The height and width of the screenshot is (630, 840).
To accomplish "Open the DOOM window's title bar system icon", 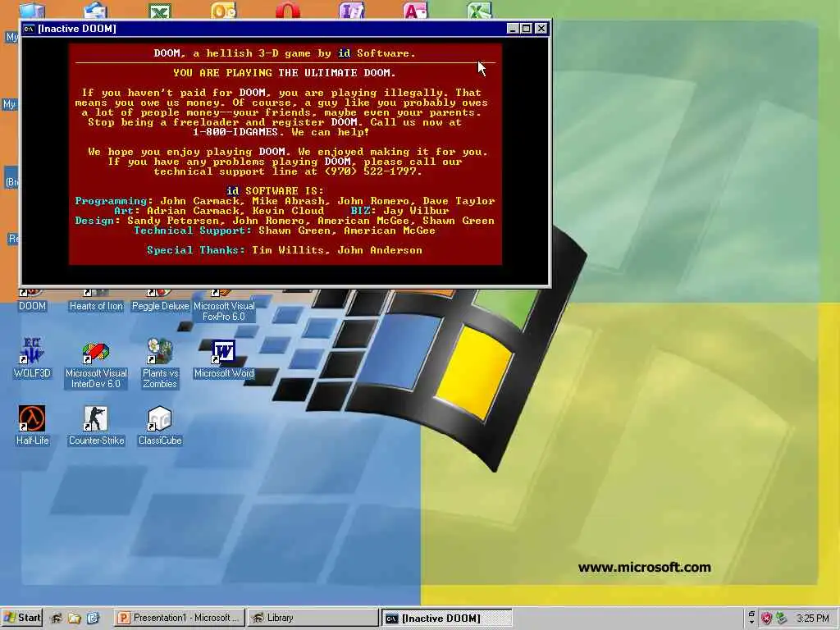I will coord(29,29).
